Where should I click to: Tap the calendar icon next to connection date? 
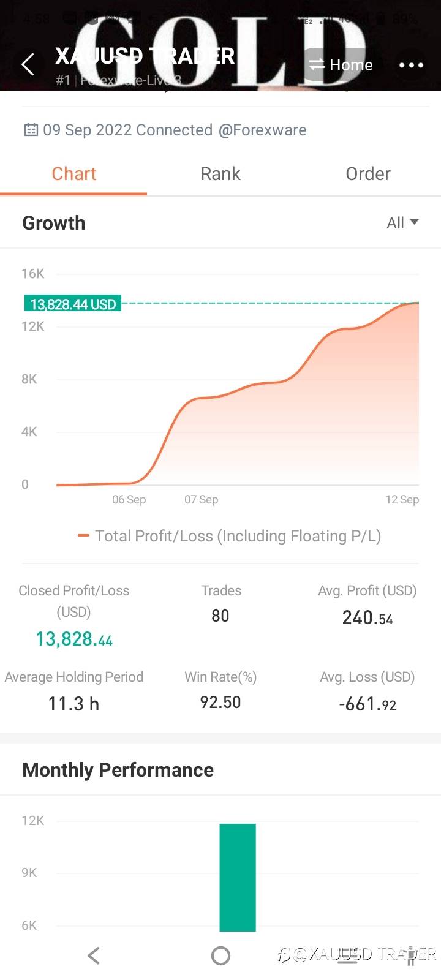click(31, 130)
